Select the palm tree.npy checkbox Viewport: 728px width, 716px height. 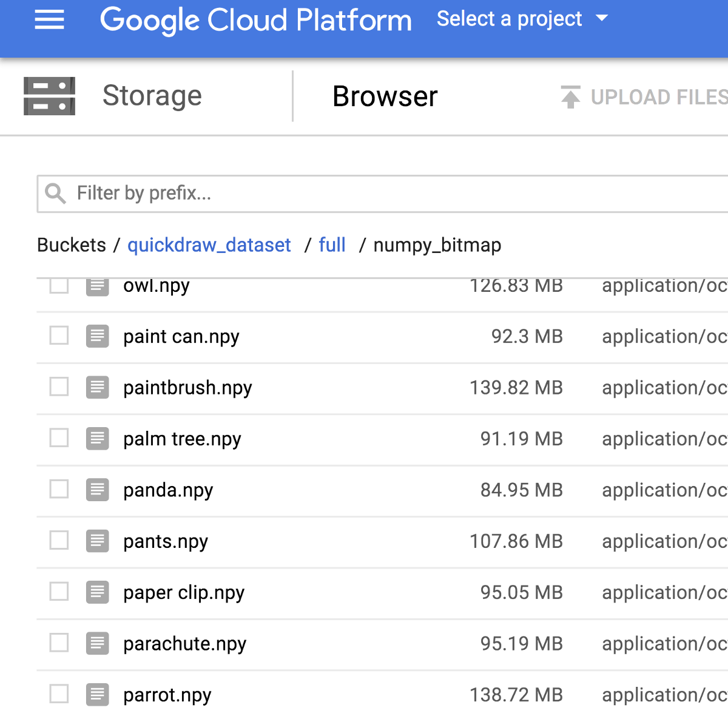59,437
